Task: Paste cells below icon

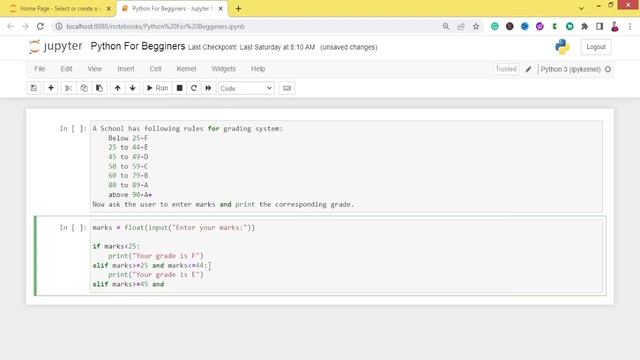Action: 99,88
